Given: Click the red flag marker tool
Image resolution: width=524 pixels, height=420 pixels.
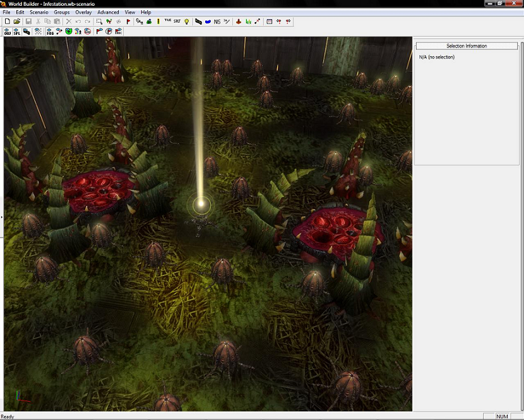Looking at the screenshot, I should pyautogui.click(x=128, y=21).
